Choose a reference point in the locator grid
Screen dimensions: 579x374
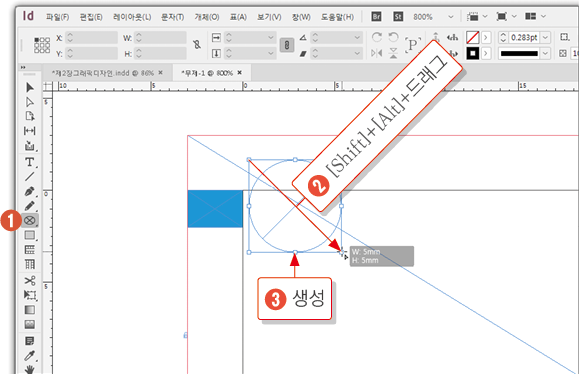pos(42,45)
